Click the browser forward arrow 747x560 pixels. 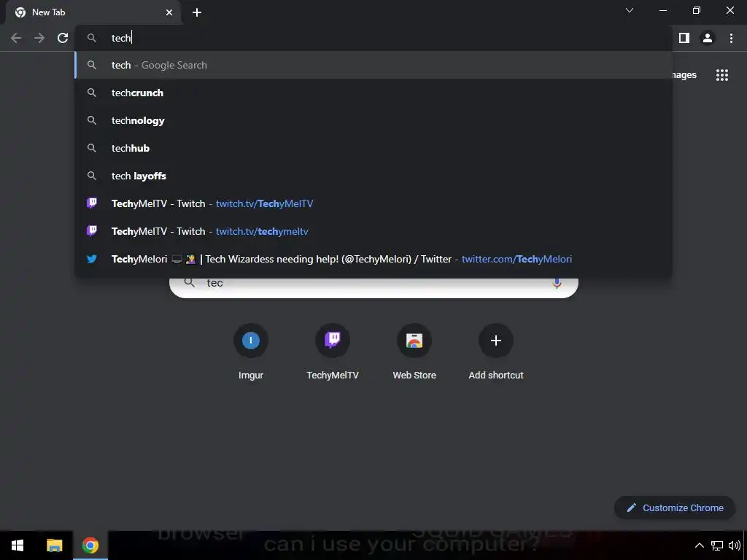[39, 38]
